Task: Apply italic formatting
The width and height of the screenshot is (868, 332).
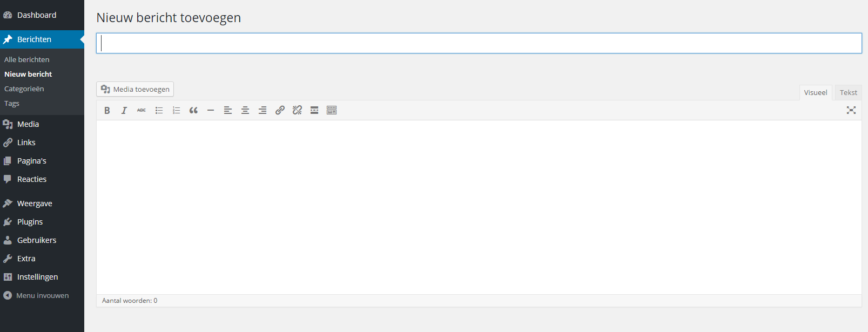Action: [124, 110]
